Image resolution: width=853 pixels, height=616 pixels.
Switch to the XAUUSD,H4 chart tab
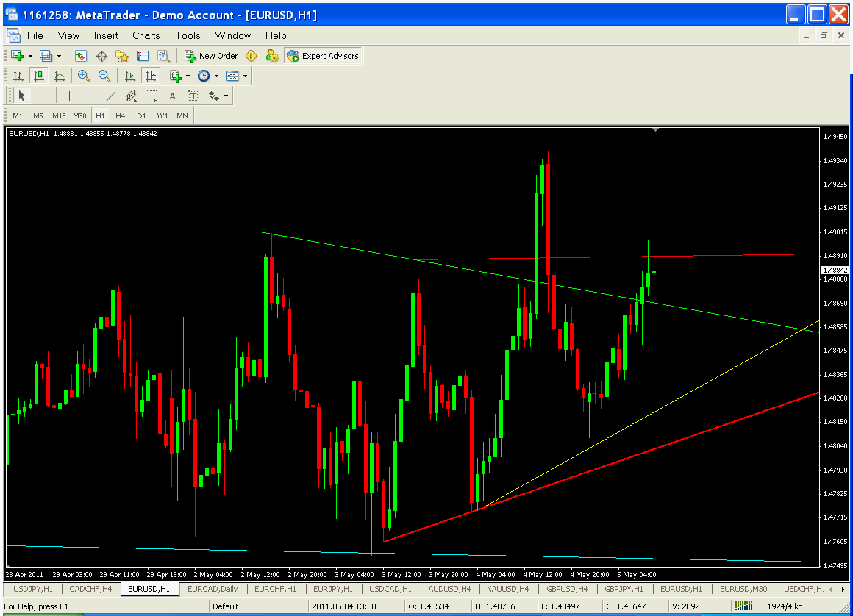(507, 589)
